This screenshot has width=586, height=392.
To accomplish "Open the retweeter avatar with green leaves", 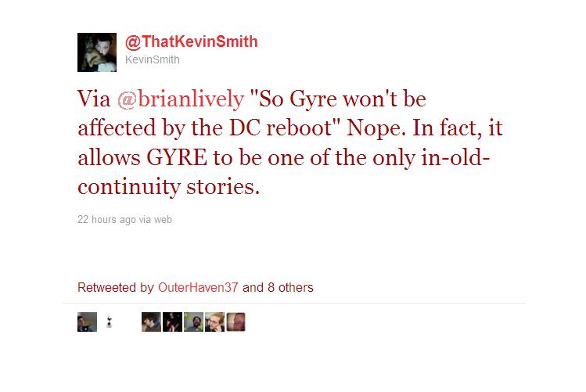I will (193, 322).
